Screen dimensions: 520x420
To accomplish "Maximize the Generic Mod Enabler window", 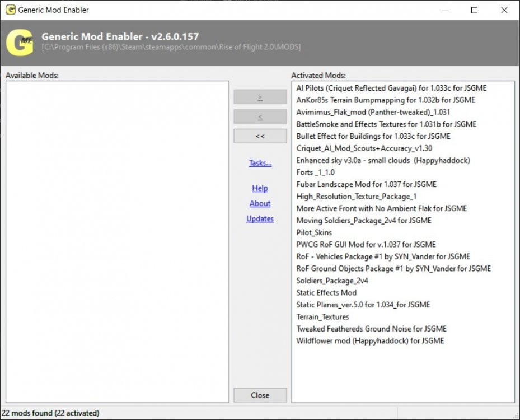I will (474, 10).
